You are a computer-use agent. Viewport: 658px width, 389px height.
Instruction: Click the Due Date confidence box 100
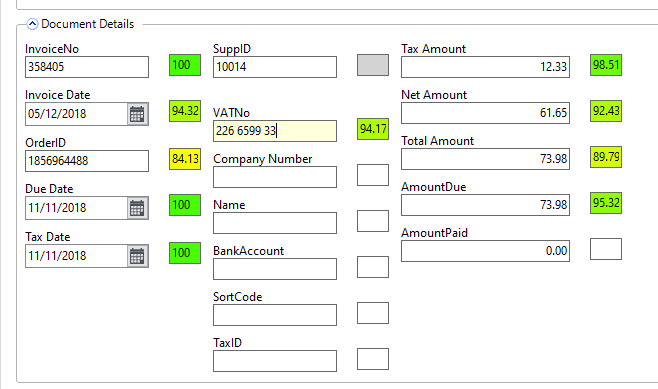pyautogui.click(x=185, y=205)
